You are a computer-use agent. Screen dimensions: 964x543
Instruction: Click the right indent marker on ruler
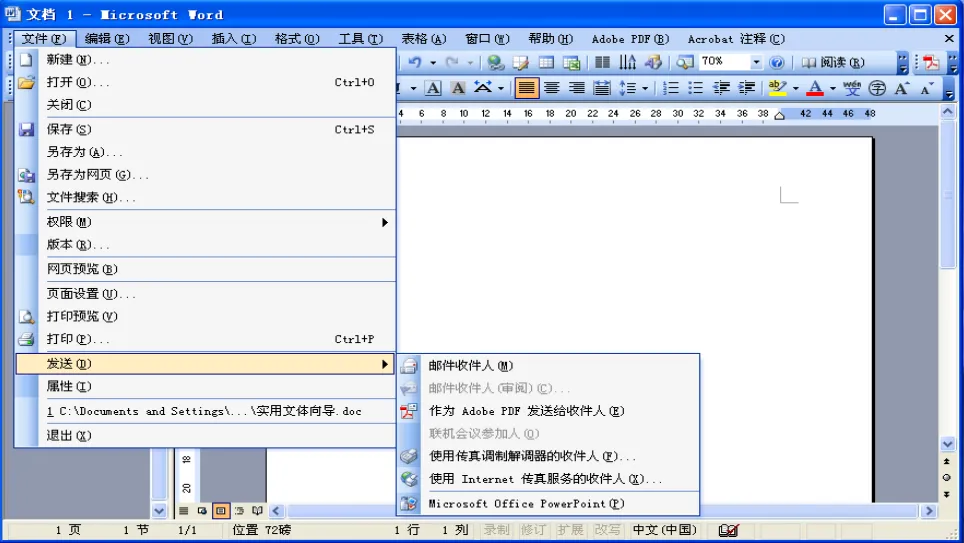coord(780,115)
